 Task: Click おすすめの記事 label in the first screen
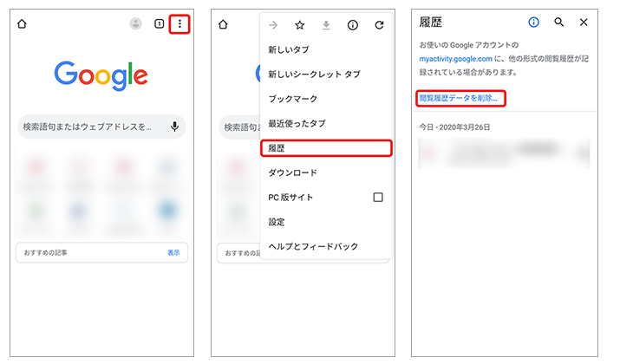45,252
